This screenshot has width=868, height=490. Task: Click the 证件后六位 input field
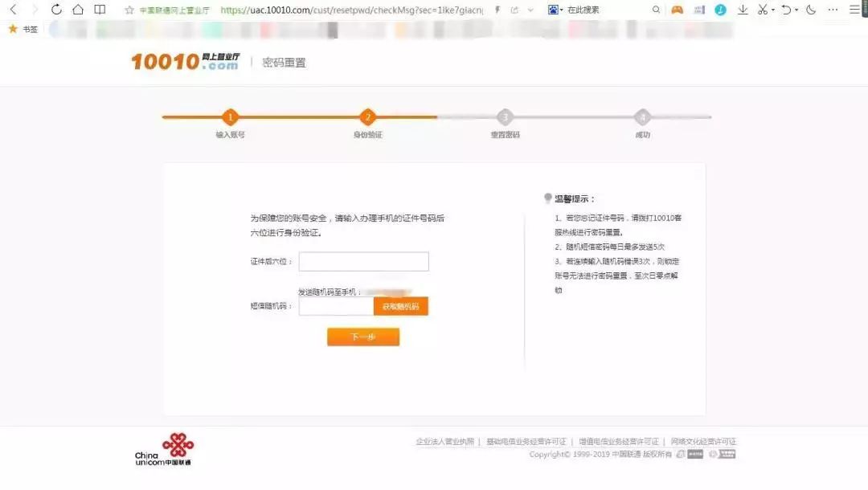(364, 262)
